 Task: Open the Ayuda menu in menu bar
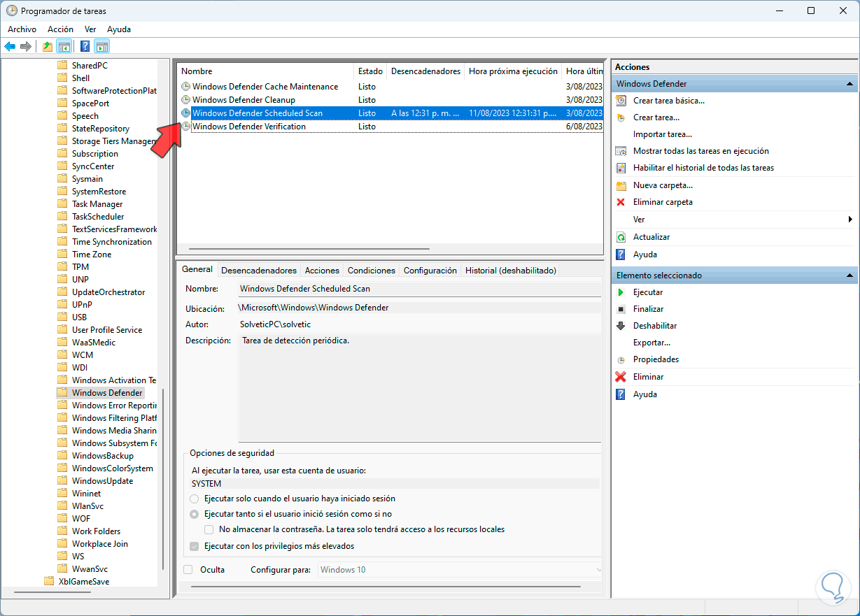119,29
